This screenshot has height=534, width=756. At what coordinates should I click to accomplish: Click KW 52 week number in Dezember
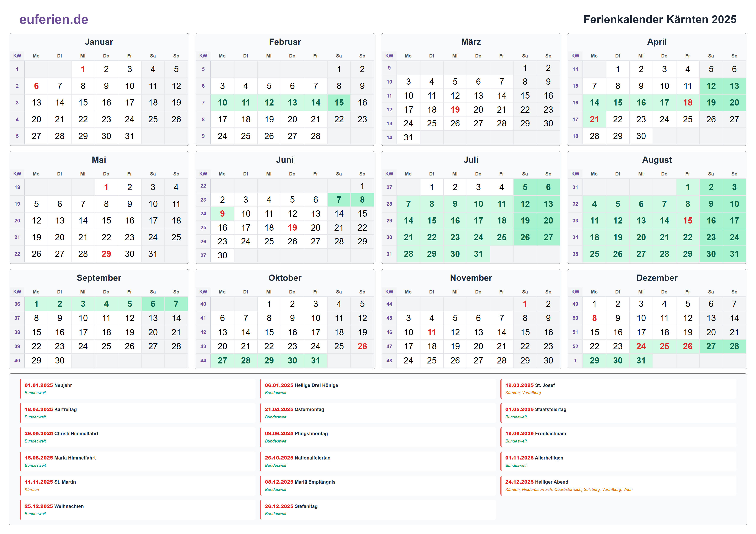tap(575, 346)
